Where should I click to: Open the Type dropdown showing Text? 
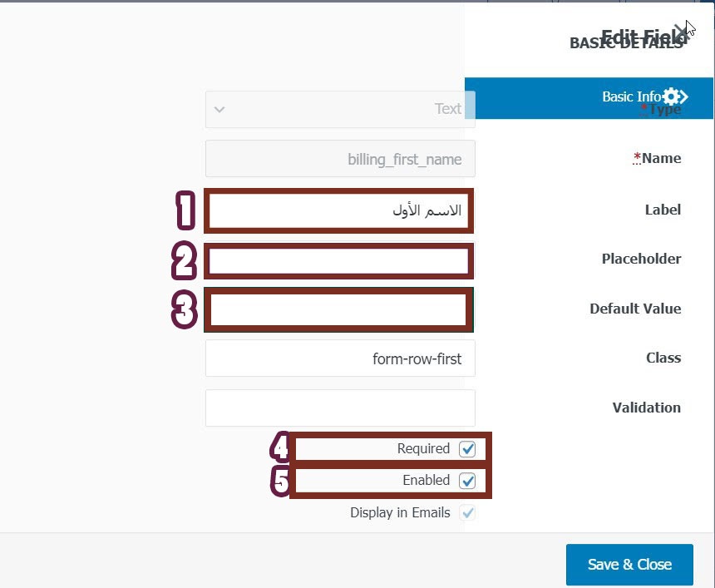(x=340, y=110)
